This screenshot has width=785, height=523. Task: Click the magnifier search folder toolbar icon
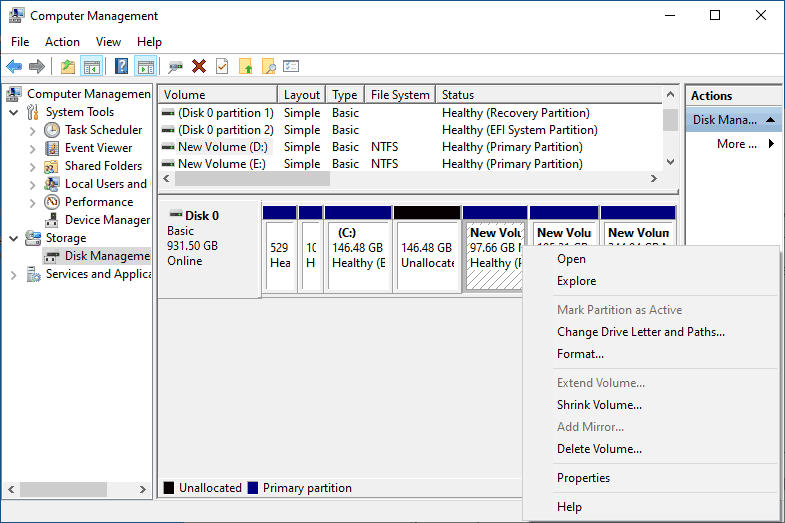pos(269,66)
